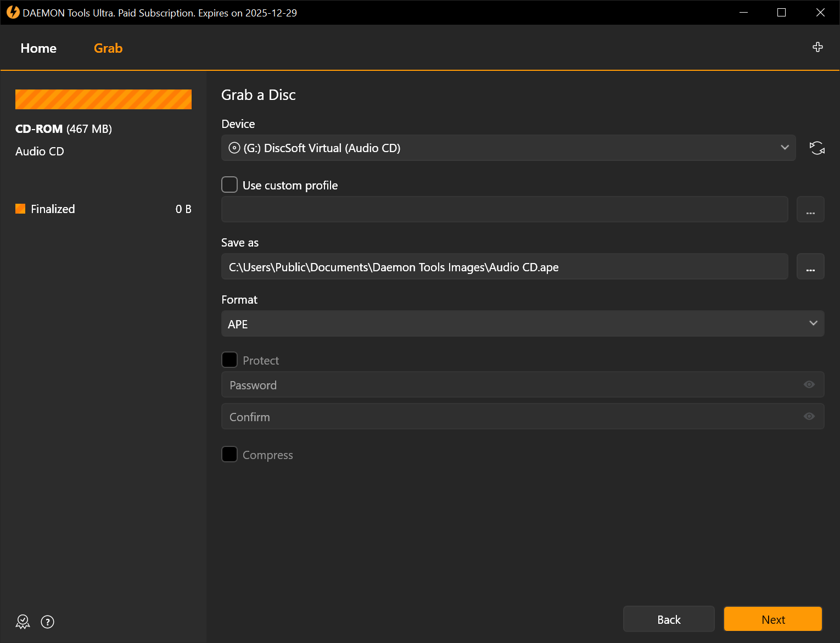Show the Confirm field characters

(x=809, y=416)
